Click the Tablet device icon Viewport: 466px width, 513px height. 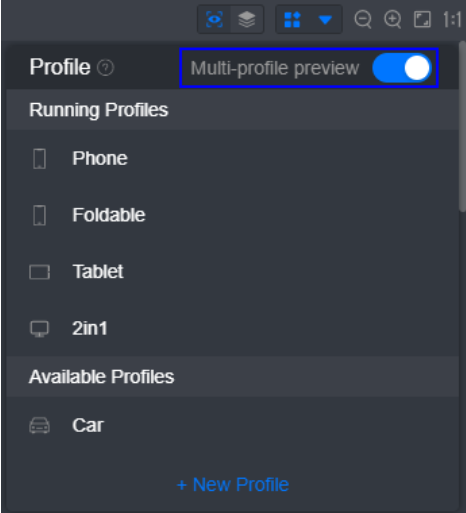(x=39, y=272)
